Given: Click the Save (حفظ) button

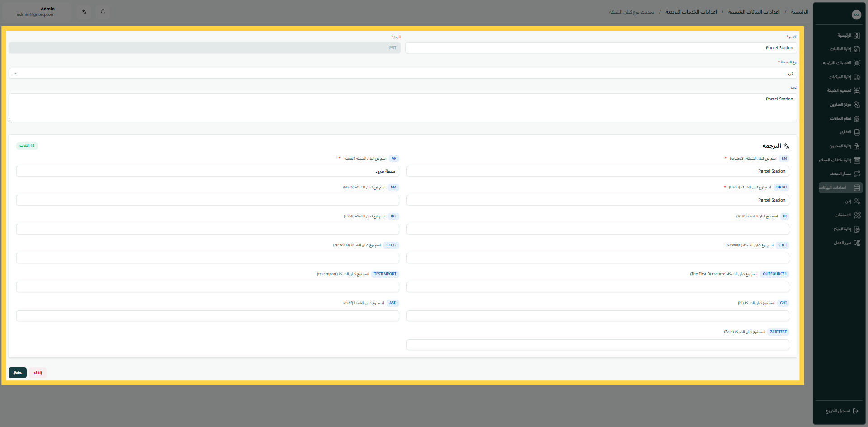Looking at the screenshot, I should pyautogui.click(x=18, y=373).
